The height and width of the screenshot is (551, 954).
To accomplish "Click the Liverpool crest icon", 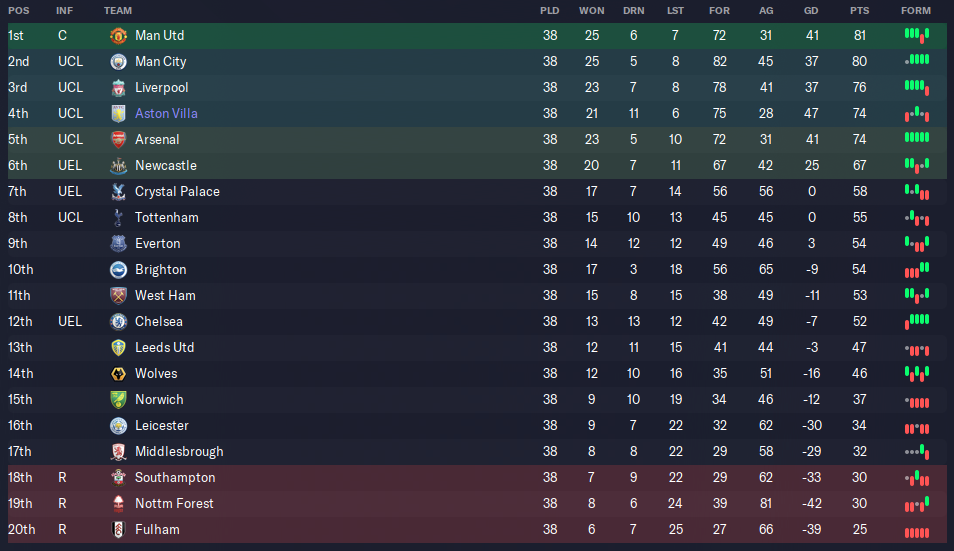I will (x=118, y=88).
